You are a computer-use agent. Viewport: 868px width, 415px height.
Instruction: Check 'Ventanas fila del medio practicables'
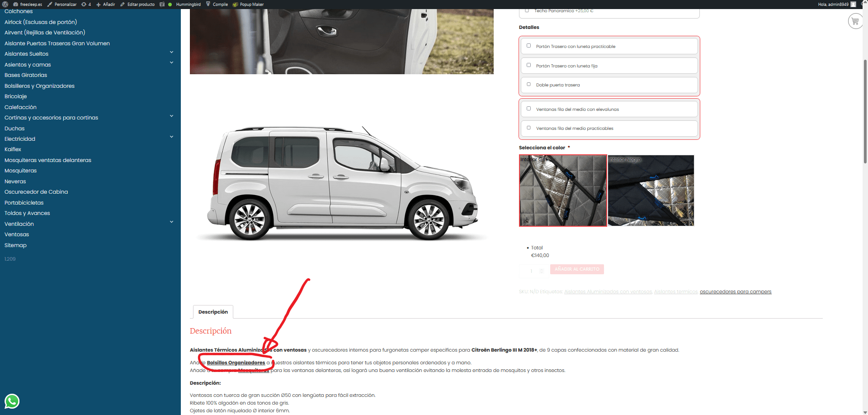click(528, 128)
